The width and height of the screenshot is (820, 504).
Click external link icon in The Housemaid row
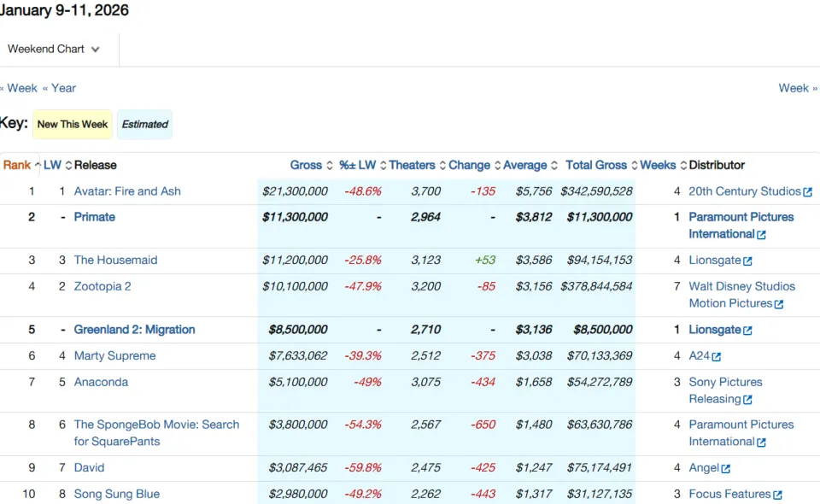point(748,261)
